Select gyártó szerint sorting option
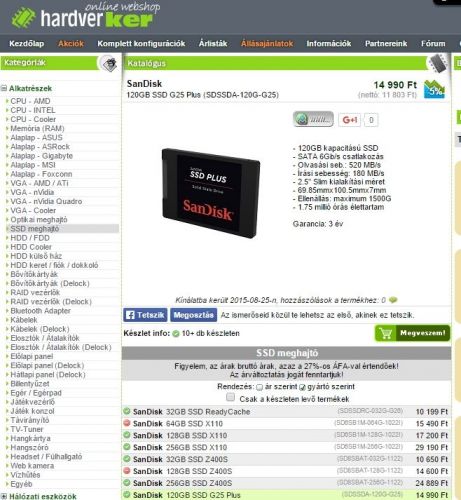 point(302,387)
